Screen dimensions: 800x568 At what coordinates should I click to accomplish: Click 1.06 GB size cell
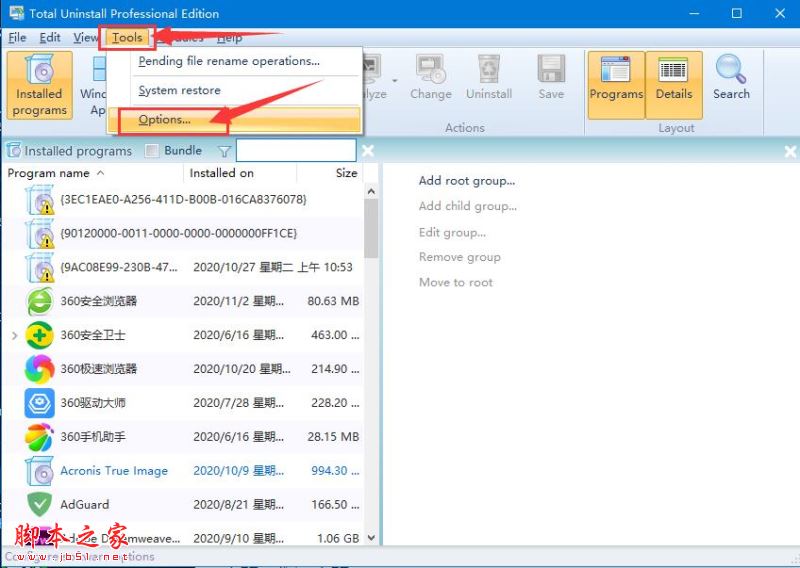coord(338,538)
